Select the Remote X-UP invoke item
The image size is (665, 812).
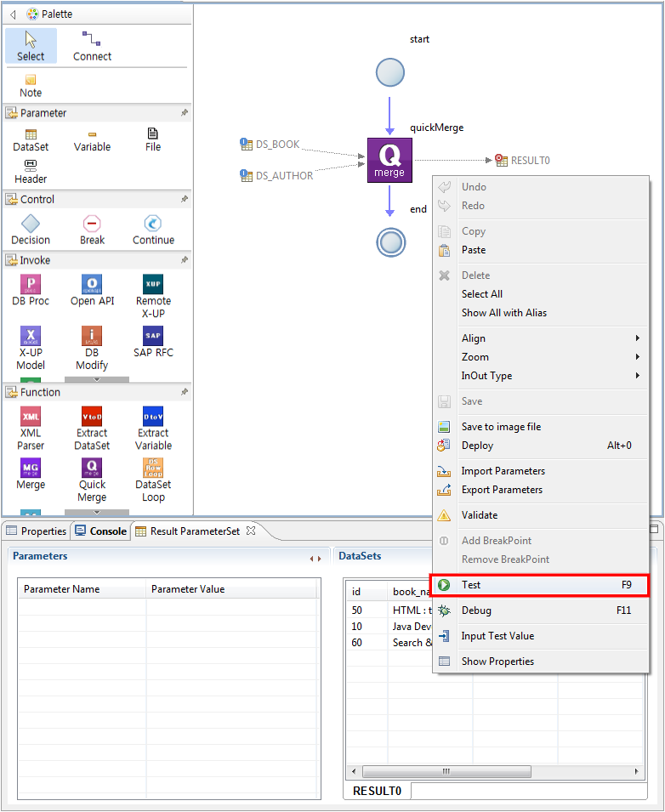(x=153, y=297)
